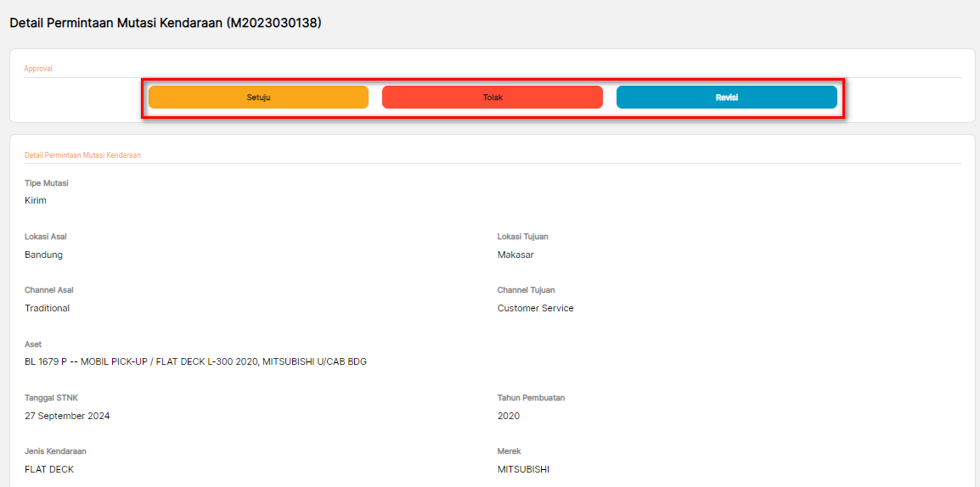Viewport: 980px width, 487px height.
Task: Click the Tanggal STNK field label
Action: point(51,398)
